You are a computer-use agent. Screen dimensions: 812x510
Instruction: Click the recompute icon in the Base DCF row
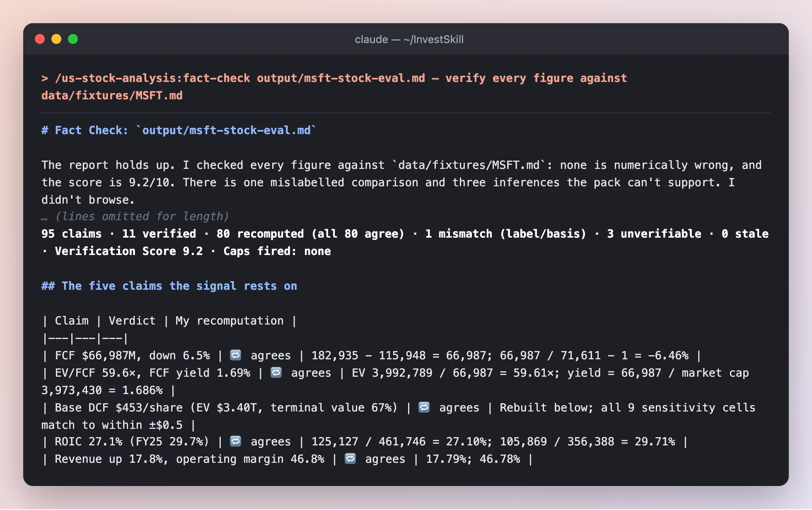424,407
